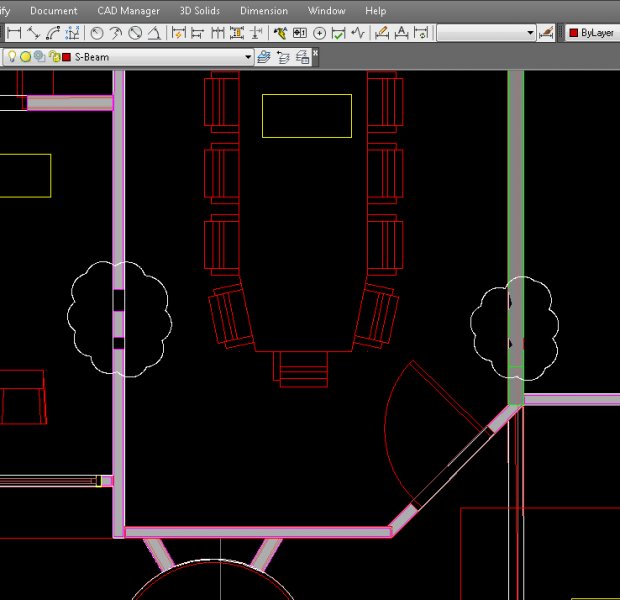Open the Layer Properties Manager
The width and height of the screenshot is (620, 600).
coord(263,57)
